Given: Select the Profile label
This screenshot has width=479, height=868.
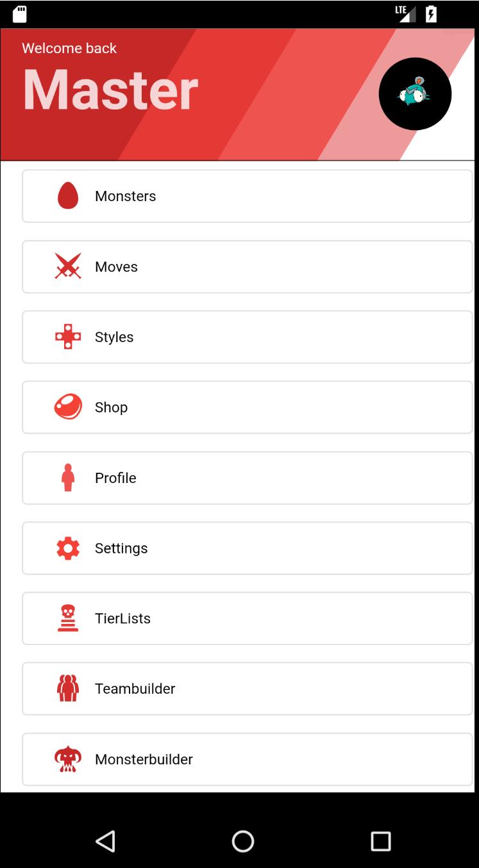Looking at the screenshot, I should [115, 478].
